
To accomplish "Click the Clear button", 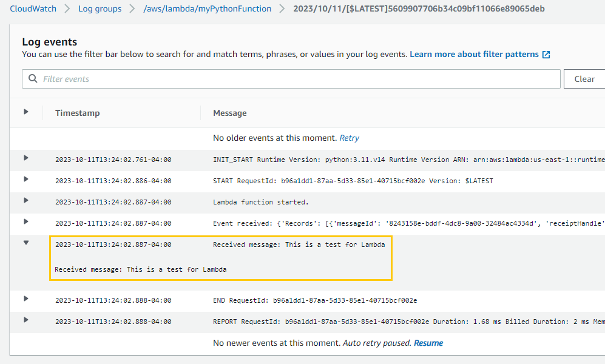I will 584,78.
